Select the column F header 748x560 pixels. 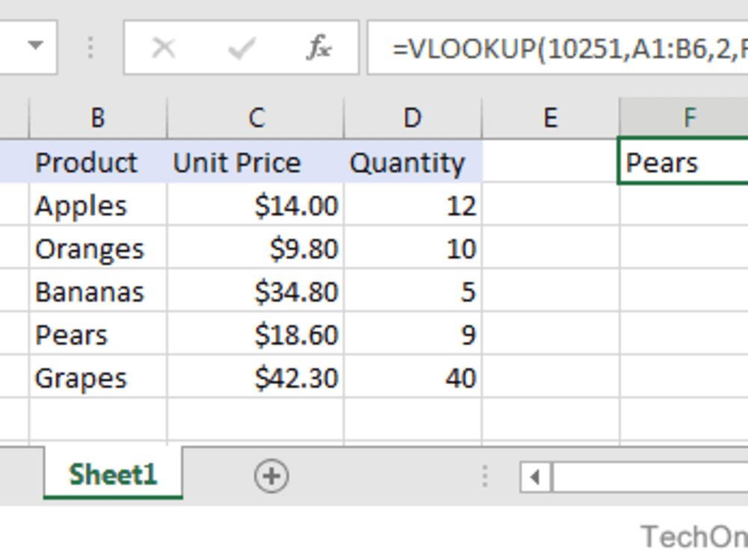[x=688, y=117]
